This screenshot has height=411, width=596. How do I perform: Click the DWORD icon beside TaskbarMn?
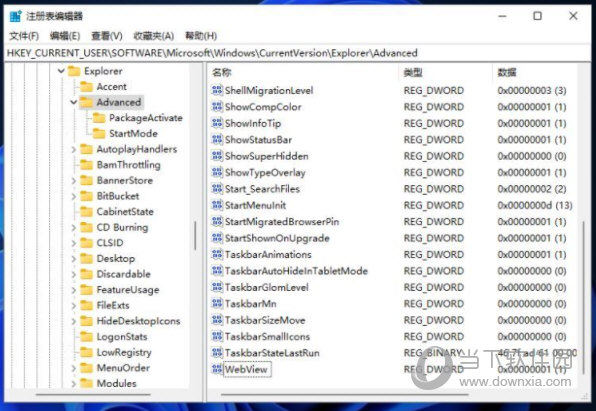pyautogui.click(x=217, y=303)
